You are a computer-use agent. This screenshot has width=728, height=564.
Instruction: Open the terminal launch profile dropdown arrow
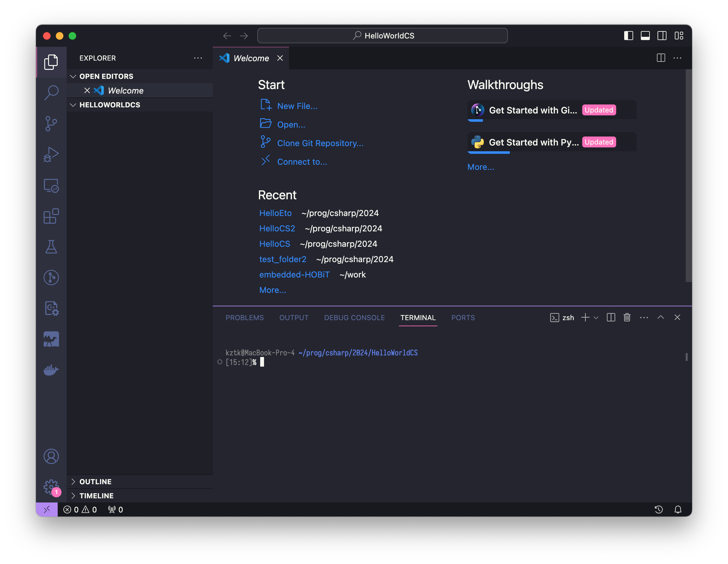[x=596, y=317]
